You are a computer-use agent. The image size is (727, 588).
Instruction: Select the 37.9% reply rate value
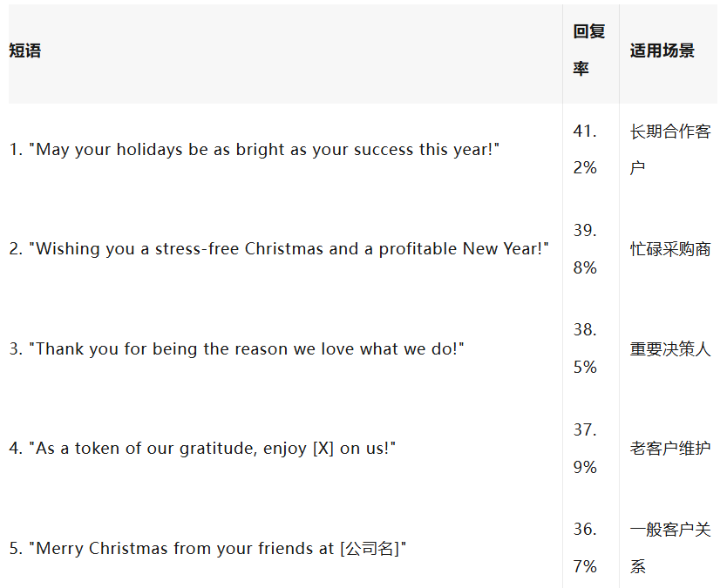point(585,449)
